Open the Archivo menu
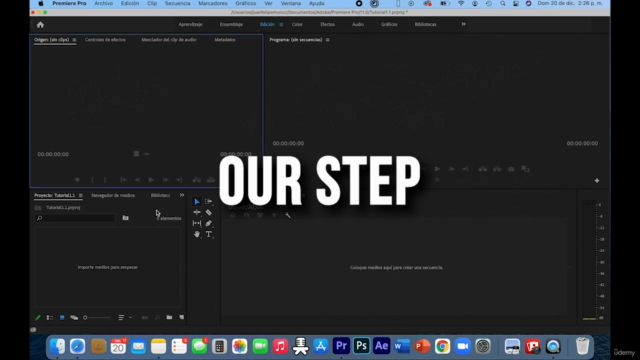Viewport: 640px width, 360px height. click(x=104, y=3)
